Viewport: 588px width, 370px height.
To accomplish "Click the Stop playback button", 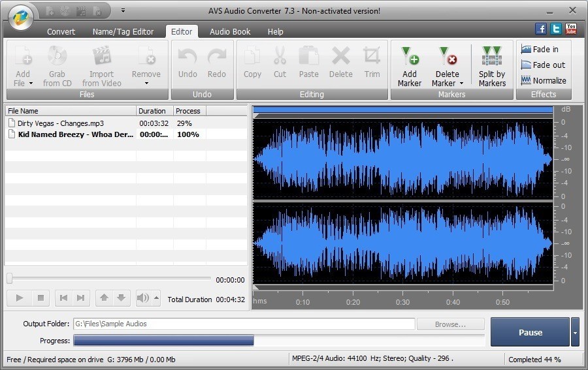I will click(x=41, y=298).
